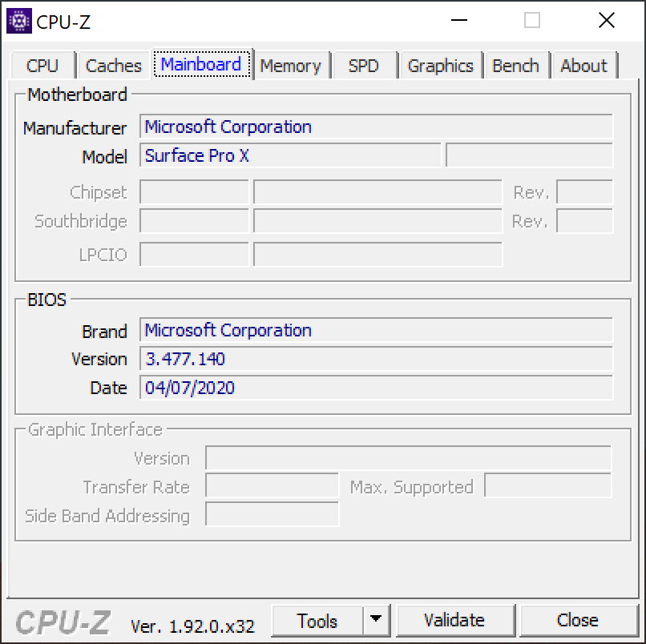Select the Mainboard tab
Viewport: 646px width, 644px height.
201,64
